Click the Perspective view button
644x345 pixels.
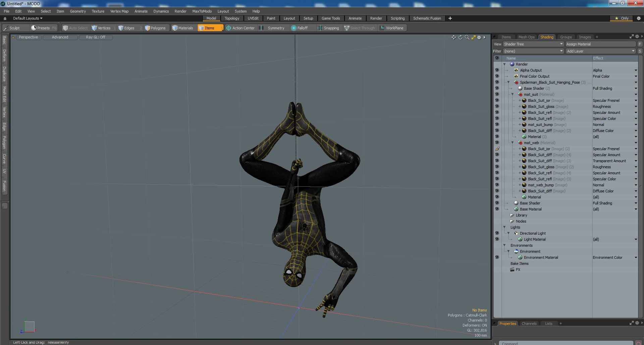29,37
